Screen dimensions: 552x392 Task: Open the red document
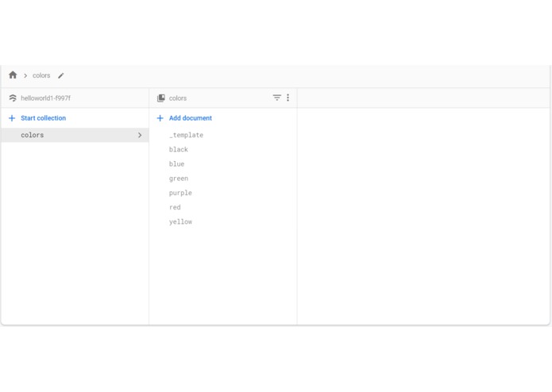[175, 207]
